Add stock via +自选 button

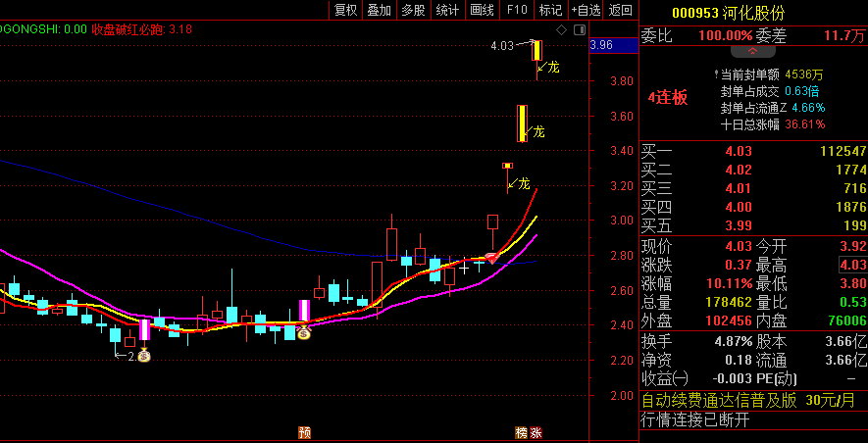586,10
